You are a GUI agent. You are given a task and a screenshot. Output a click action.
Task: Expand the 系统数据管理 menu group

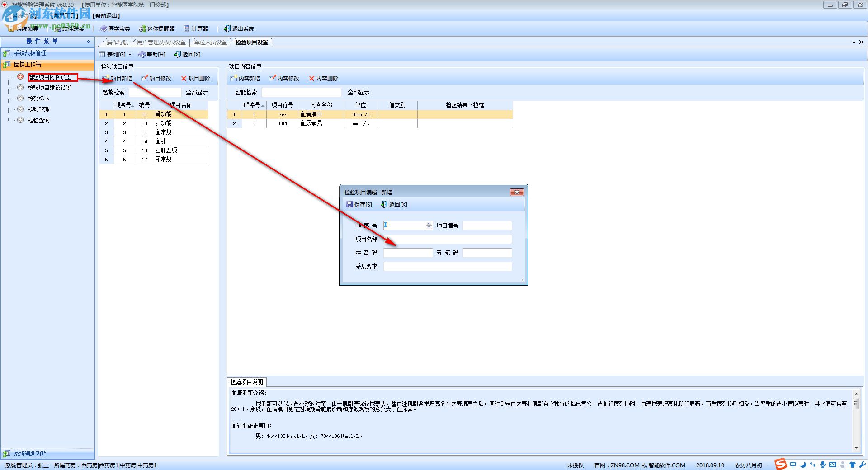coord(47,53)
